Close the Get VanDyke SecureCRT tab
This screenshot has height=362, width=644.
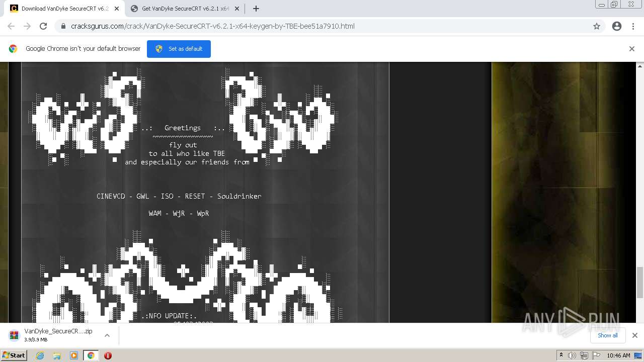tap(237, 9)
